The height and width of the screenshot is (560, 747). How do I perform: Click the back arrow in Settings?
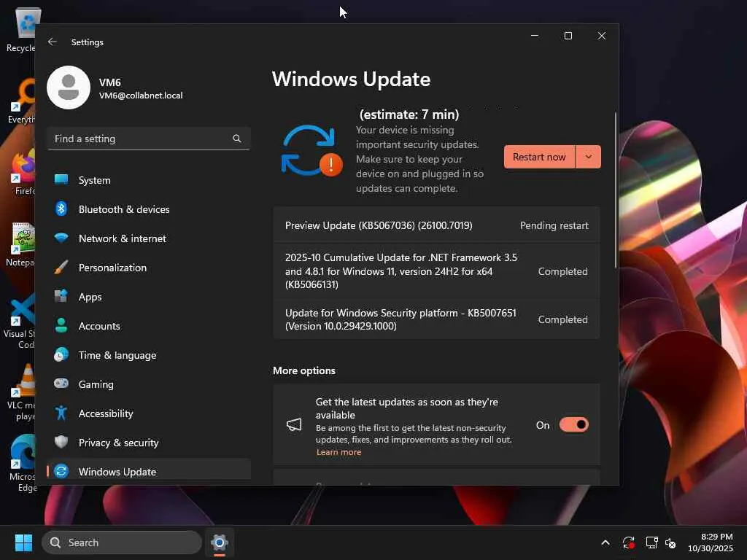53,42
